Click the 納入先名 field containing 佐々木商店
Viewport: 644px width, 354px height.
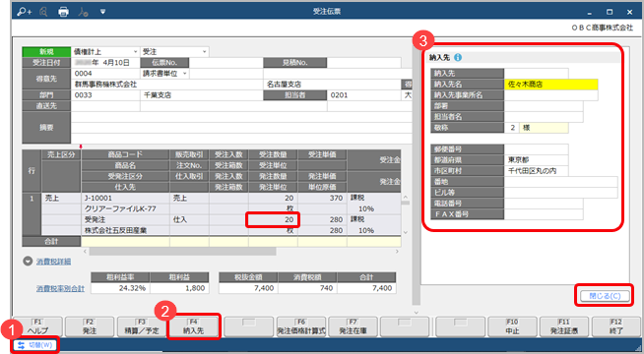coord(550,85)
